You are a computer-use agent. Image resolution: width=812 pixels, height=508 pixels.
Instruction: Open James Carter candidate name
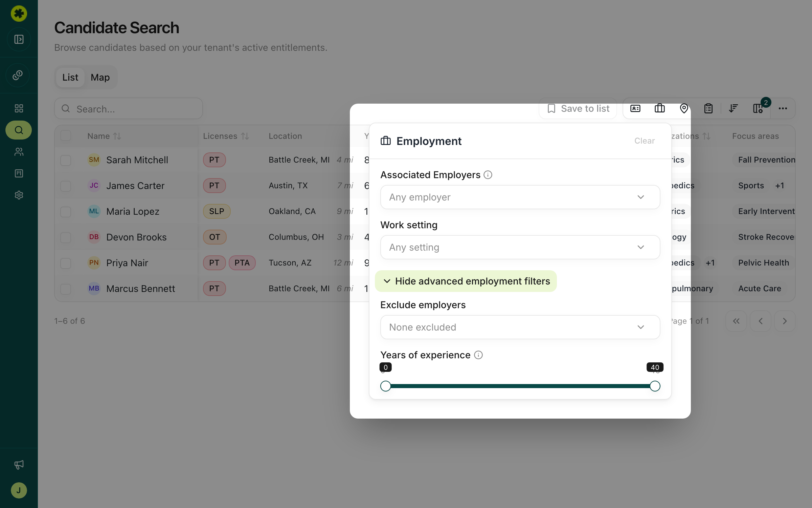coord(135,186)
